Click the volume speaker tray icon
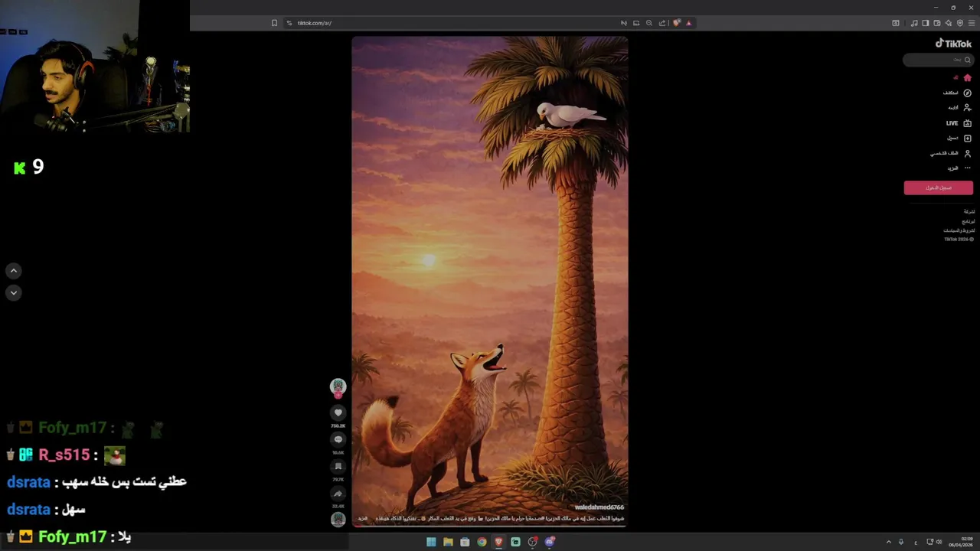Viewport: 980px width, 551px height. click(x=939, y=542)
